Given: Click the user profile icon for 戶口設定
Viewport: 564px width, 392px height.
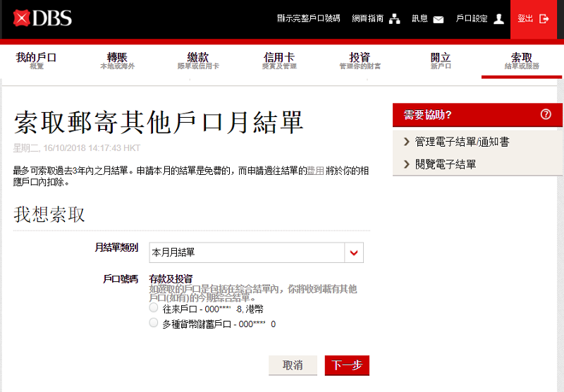Looking at the screenshot, I should 499,19.
